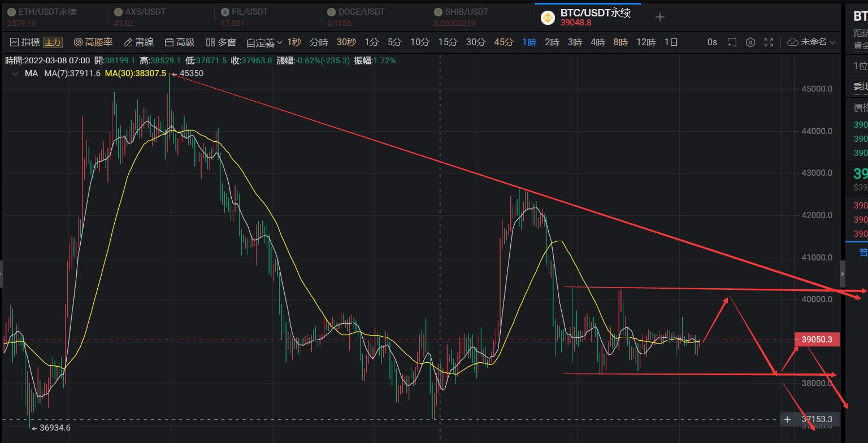
Task: Select the BTC/USDT永续 tab
Action: [588, 17]
